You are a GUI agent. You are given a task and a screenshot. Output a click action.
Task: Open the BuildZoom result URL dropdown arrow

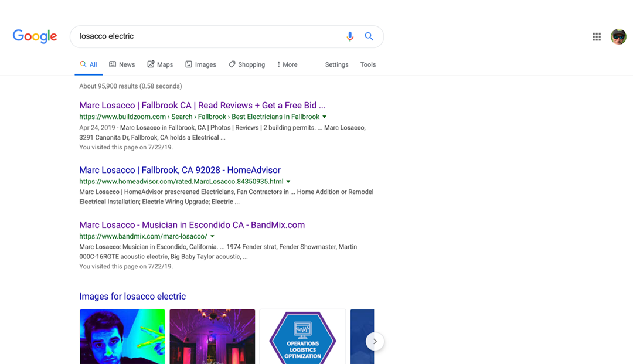coord(325,117)
